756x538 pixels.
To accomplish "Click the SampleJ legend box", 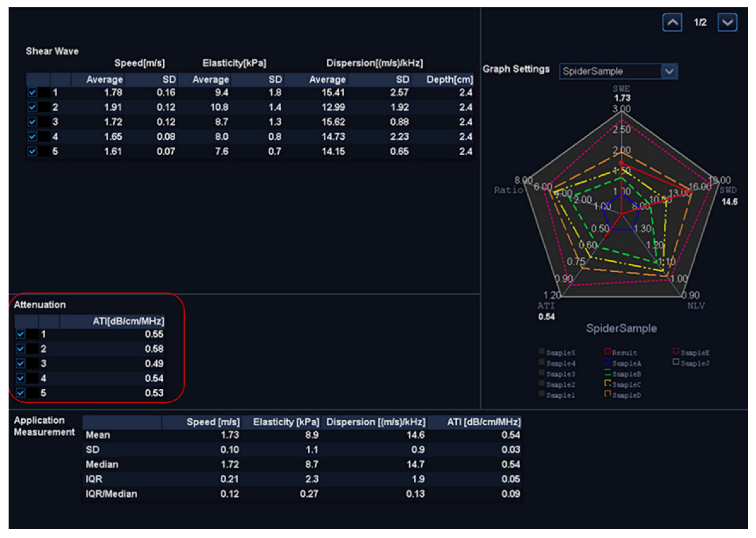I will [x=676, y=362].
